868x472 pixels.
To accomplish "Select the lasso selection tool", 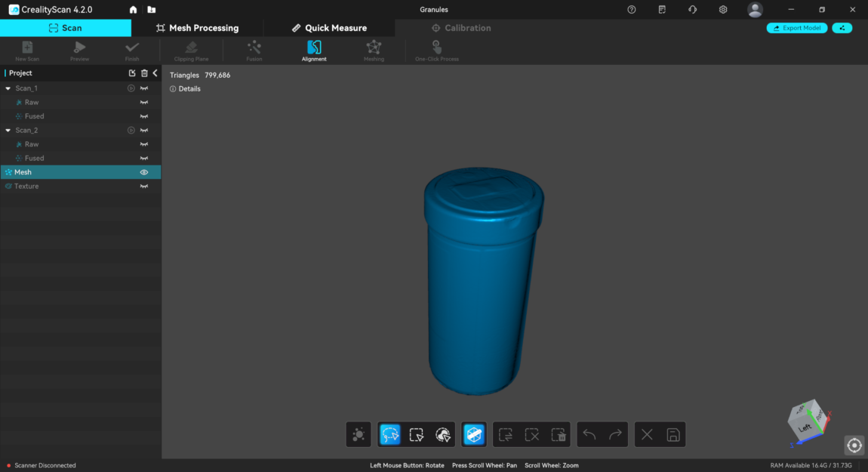I will 390,435.
